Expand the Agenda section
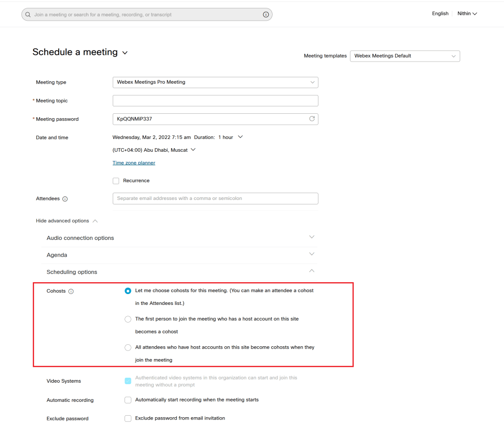 point(312,254)
